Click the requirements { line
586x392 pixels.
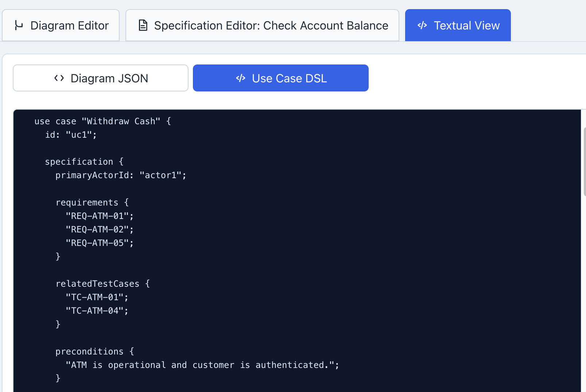[92, 203]
